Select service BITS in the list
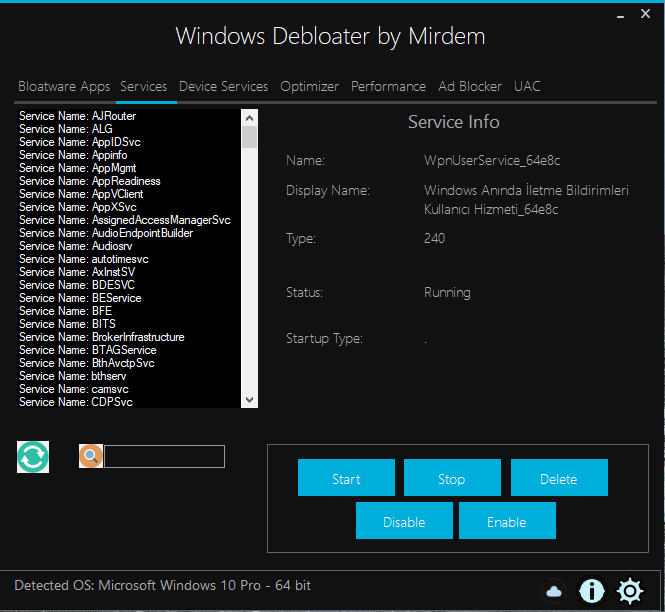The height and width of the screenshot is (612, 665). tap(129, 324)
